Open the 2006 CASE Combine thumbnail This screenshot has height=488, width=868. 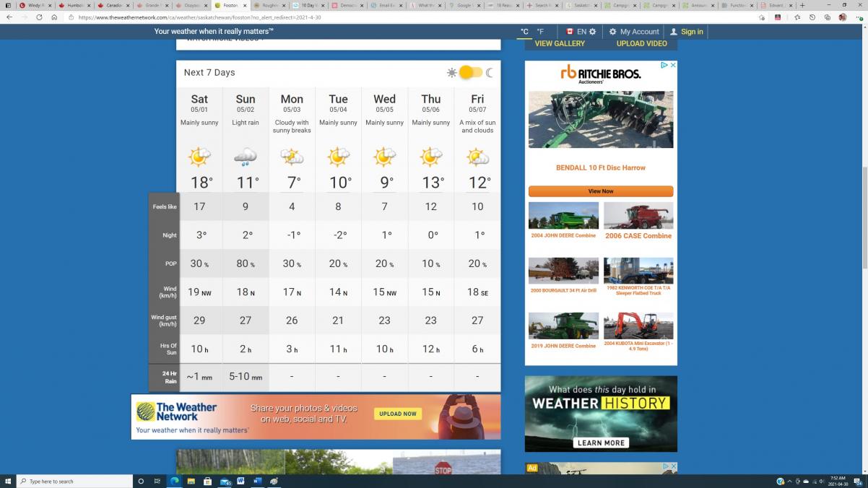tap(638, 216)
